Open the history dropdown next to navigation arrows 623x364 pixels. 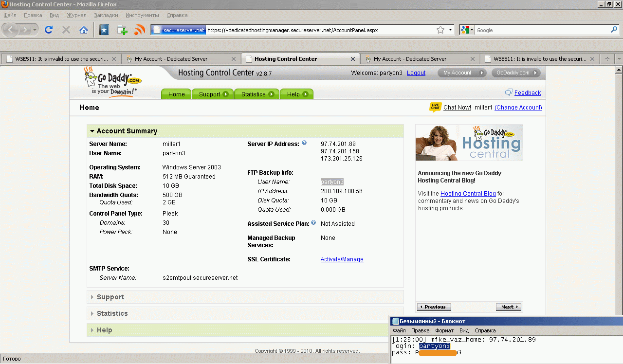coord(35,30)
